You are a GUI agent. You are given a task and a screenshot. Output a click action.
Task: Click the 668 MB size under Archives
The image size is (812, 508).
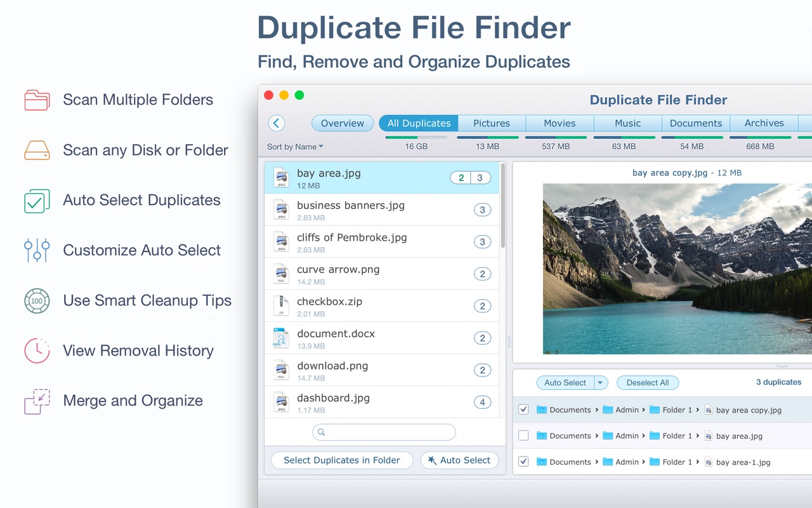(760, 147)
